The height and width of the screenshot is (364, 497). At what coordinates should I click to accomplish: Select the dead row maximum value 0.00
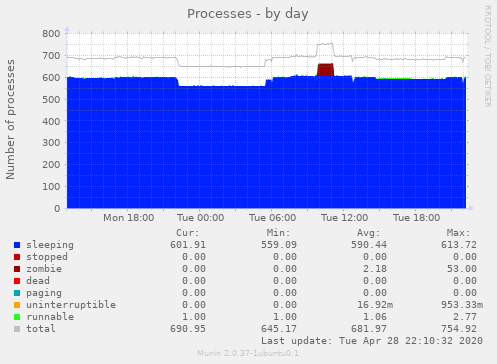465,281
